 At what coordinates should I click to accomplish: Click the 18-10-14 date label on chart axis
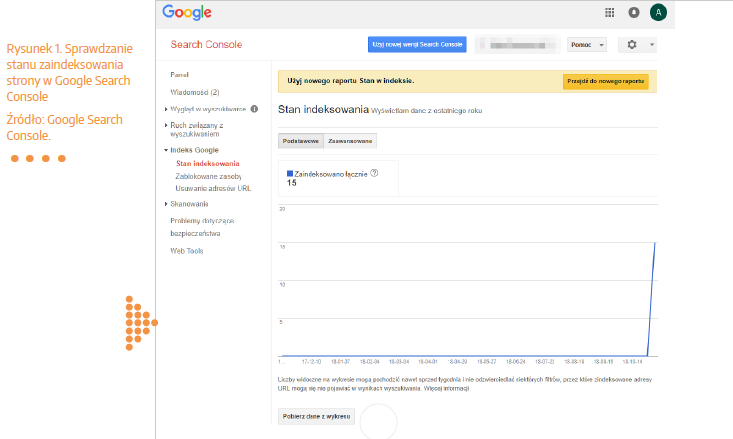pyautogui.click(x=632, y=362)
